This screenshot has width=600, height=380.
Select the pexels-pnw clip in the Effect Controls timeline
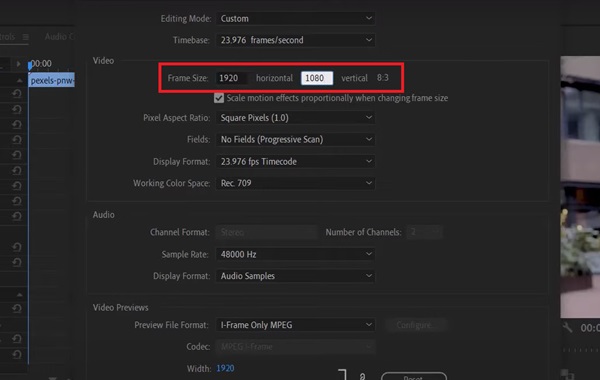point(51,80)
